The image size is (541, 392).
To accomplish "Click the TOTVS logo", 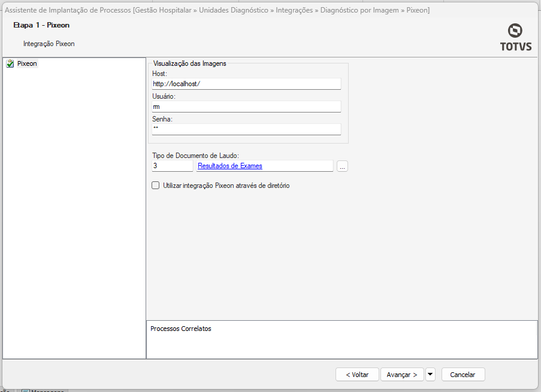I will [x=515, y=37].
